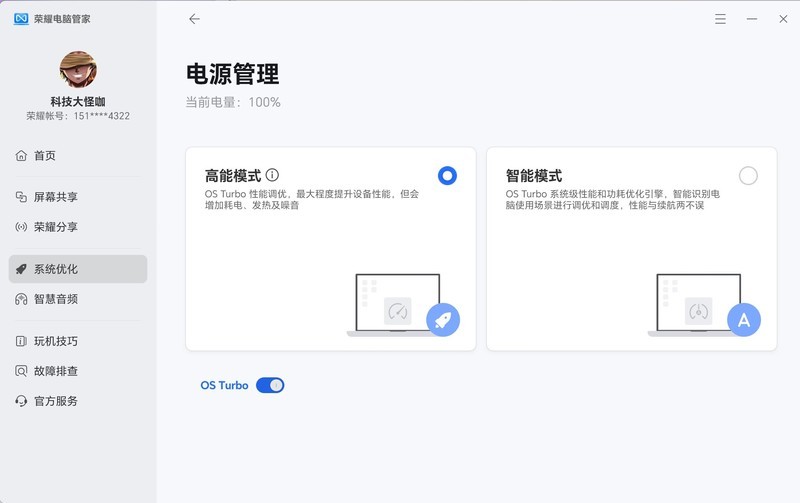Open the 屏幕共享 menu item

coord(78,197)
